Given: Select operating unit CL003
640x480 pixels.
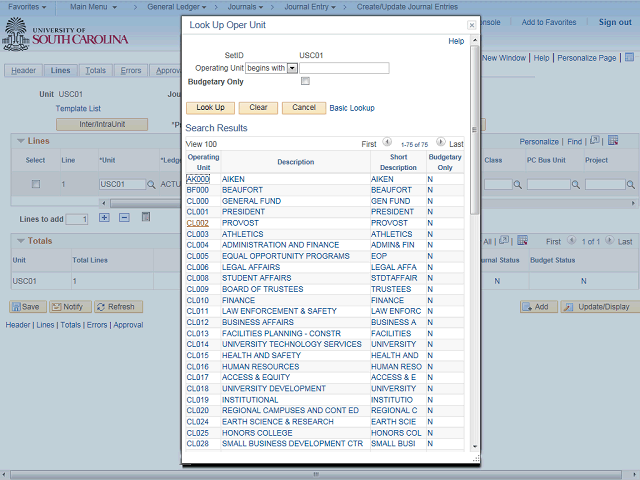Looking at the screenshot, I should [198, 234].
